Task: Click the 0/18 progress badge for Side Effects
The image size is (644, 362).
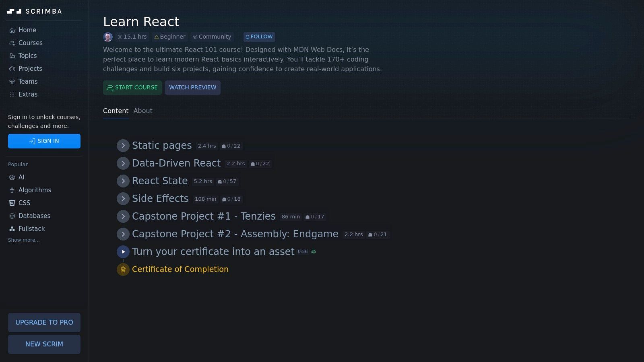Action: (x=231, y=199)
